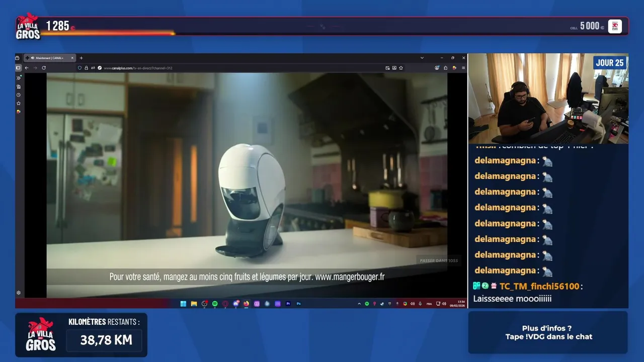Click the webcam feed thumbnail
Viewport: 644px width, 362px height.
[x=548, y=99]
